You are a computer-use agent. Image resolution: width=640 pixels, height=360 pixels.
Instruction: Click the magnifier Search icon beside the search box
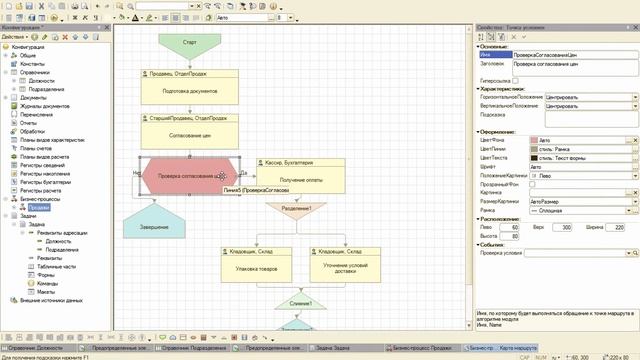pos(130,6)
